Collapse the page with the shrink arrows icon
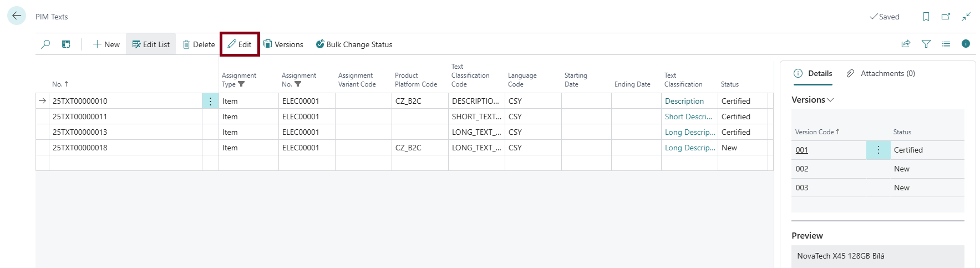This screenshot has height=268, width=980. [966, 17]
